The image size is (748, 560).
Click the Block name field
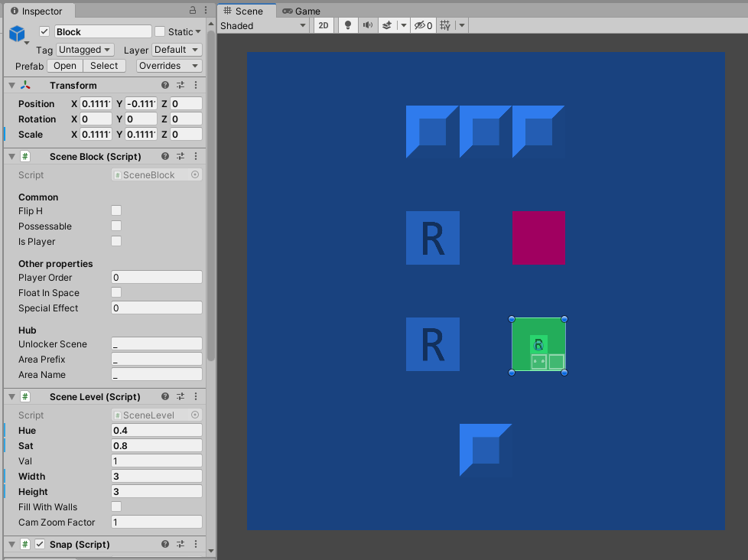click(x=103, y=31)
